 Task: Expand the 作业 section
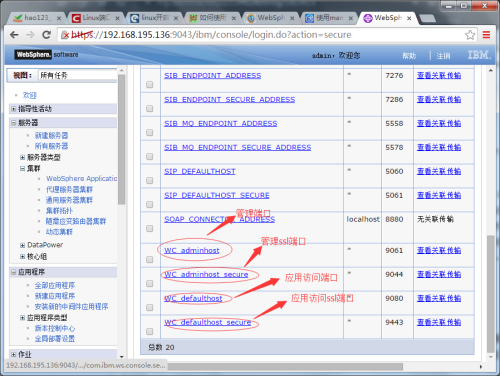coord(14,354)
